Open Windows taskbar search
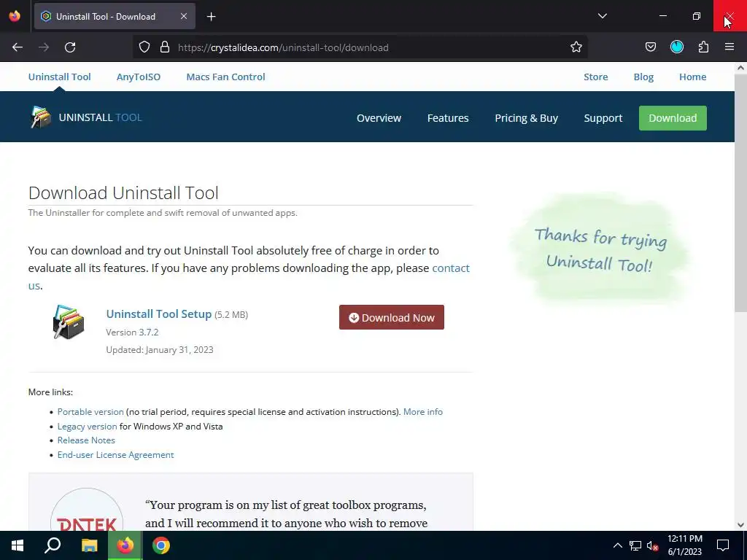 pos(53,545)
